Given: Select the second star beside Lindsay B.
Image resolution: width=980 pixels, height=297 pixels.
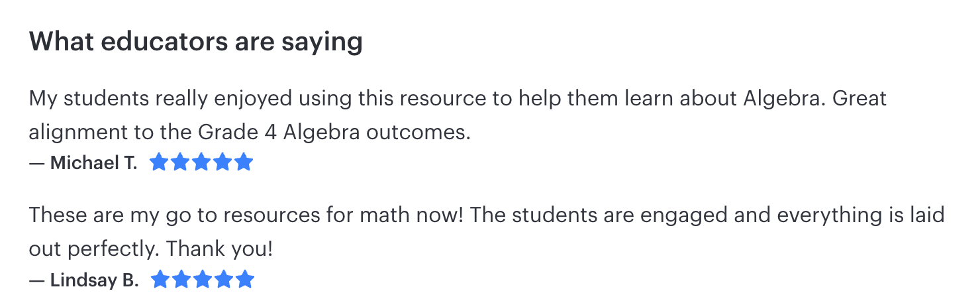Looking at the screenshot, I should coord(181,280).
